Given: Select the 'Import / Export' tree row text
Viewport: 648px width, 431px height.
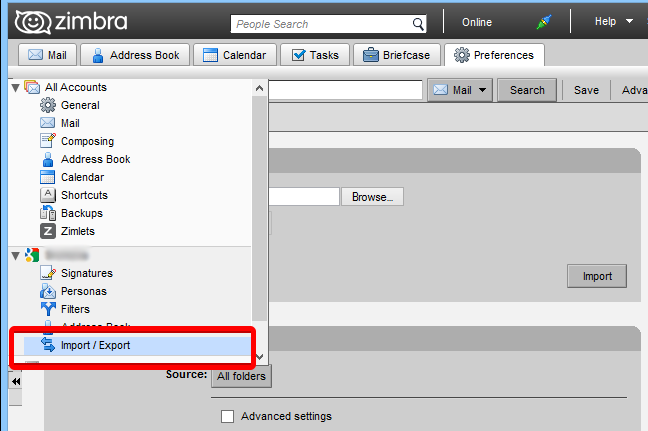Looking at the screenshot, I should pyautogui.click(x=95, y=345).
